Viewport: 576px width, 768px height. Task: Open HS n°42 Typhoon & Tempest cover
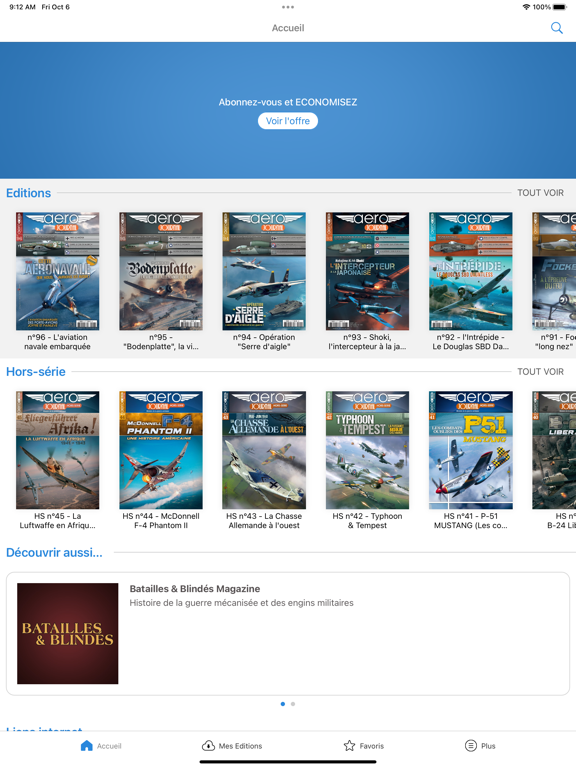(367, 450)
